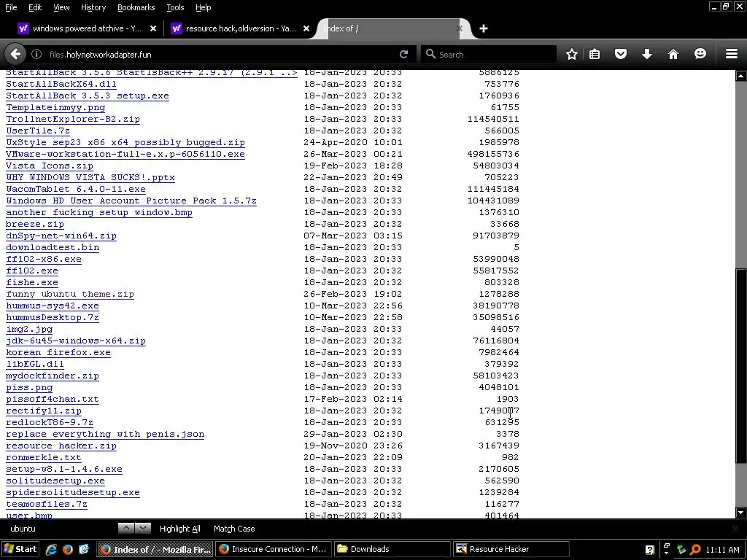The width and height of the screenshot is (747, 560).
Task: Click the help question tray icon
Action: (x=649, y=550)
